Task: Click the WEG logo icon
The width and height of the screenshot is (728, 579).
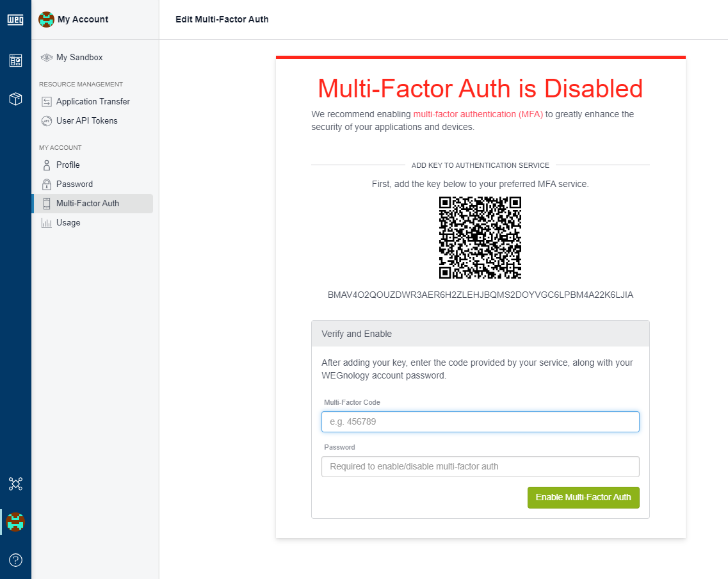Action: point(15,19)
